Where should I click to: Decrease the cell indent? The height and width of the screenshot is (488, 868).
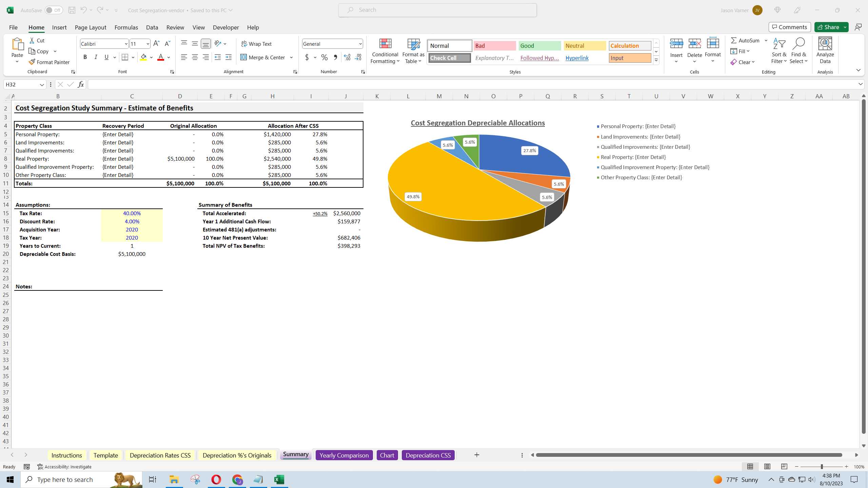point(218,57)
